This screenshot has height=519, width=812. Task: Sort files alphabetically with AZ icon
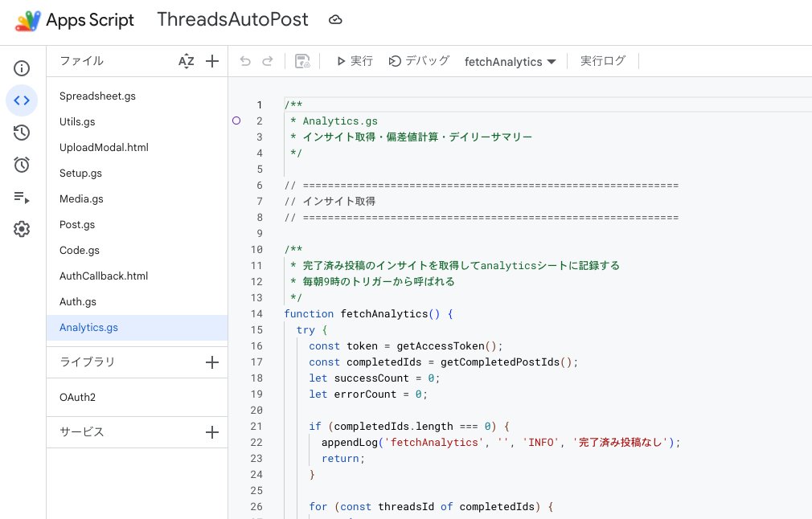pyautogui.click(x=187, y=61)
